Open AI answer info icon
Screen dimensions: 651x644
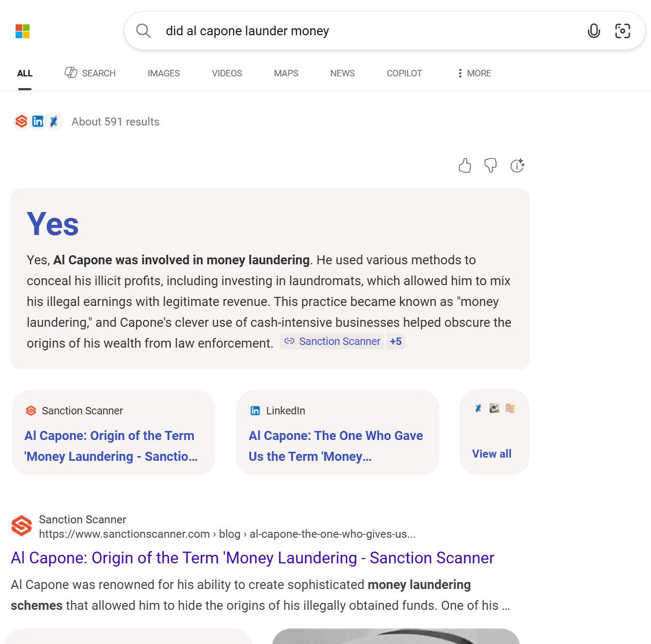coord(517,166)
